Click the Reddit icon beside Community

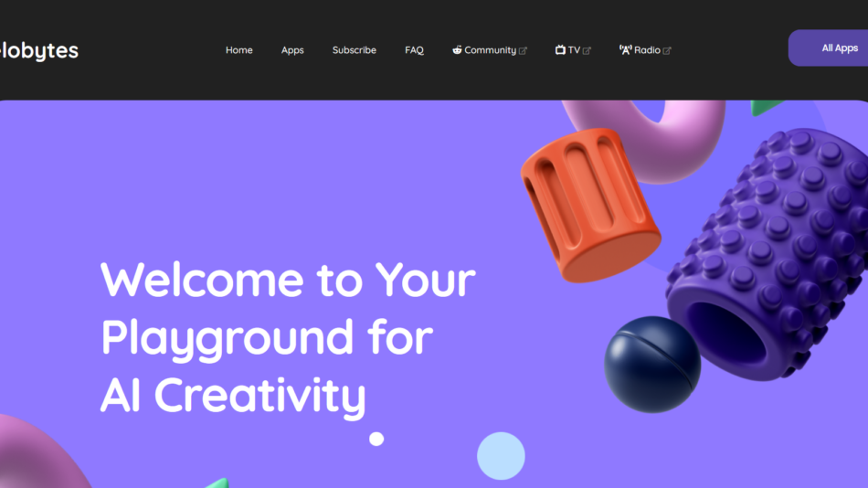click(x=457, y=50)
